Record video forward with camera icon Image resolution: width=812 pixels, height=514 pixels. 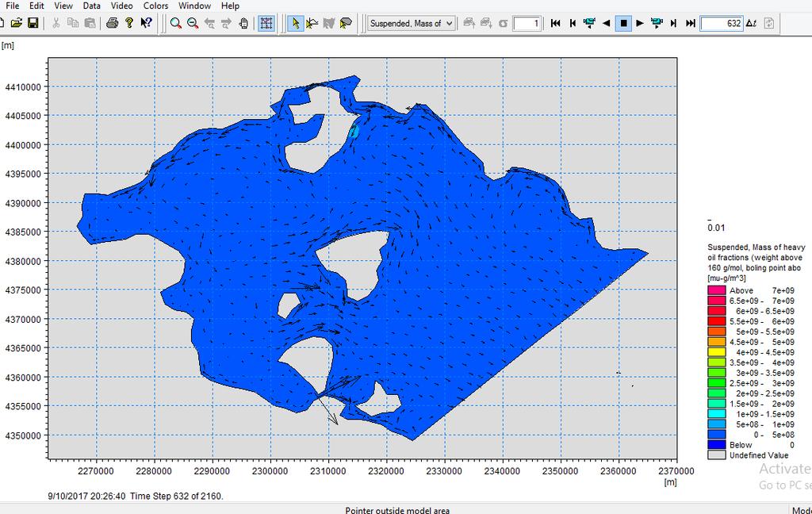pos(657,23)
